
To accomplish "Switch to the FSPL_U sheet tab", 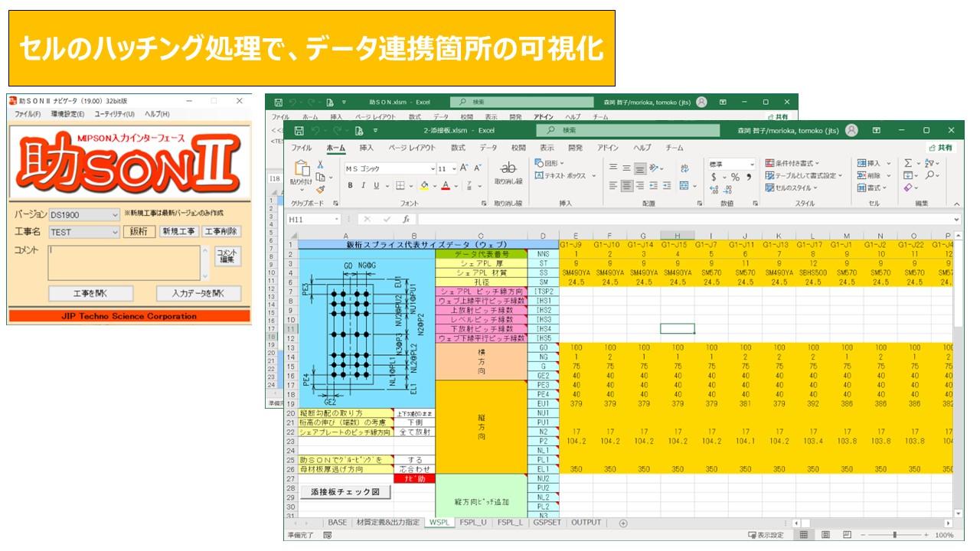I will pos(472,523).
